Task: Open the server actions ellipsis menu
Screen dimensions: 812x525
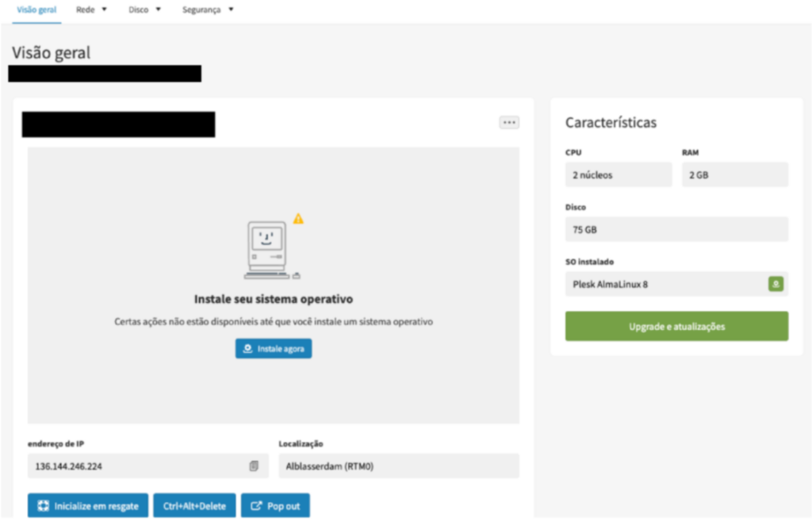Action: pos(509,121)
